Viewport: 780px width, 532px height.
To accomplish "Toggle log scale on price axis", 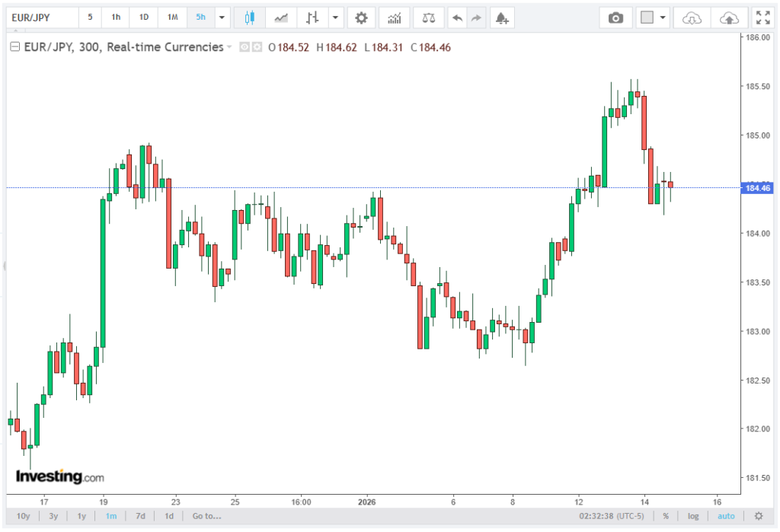I will pyautogui.click(x=692, y=516).
